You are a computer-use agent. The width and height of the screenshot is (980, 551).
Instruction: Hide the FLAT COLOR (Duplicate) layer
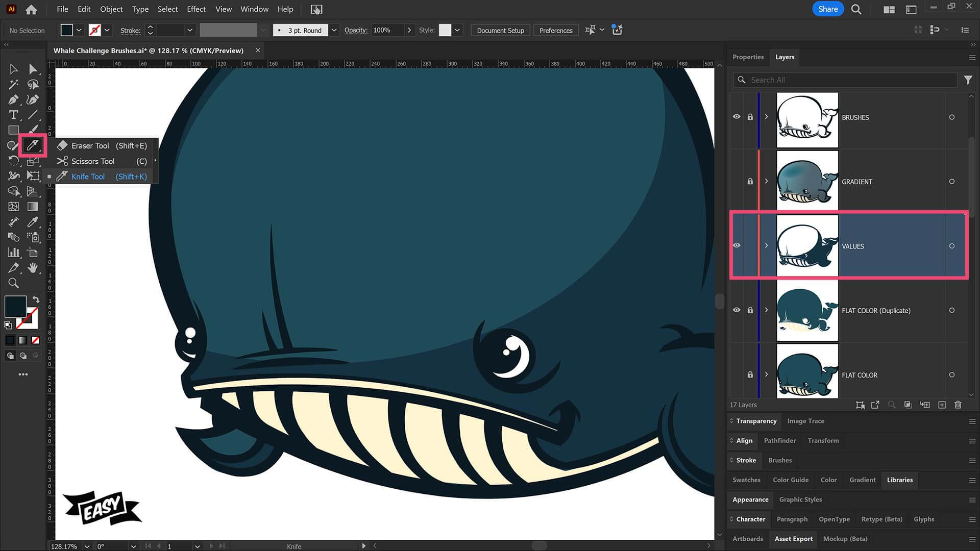(x=737, y=310)
